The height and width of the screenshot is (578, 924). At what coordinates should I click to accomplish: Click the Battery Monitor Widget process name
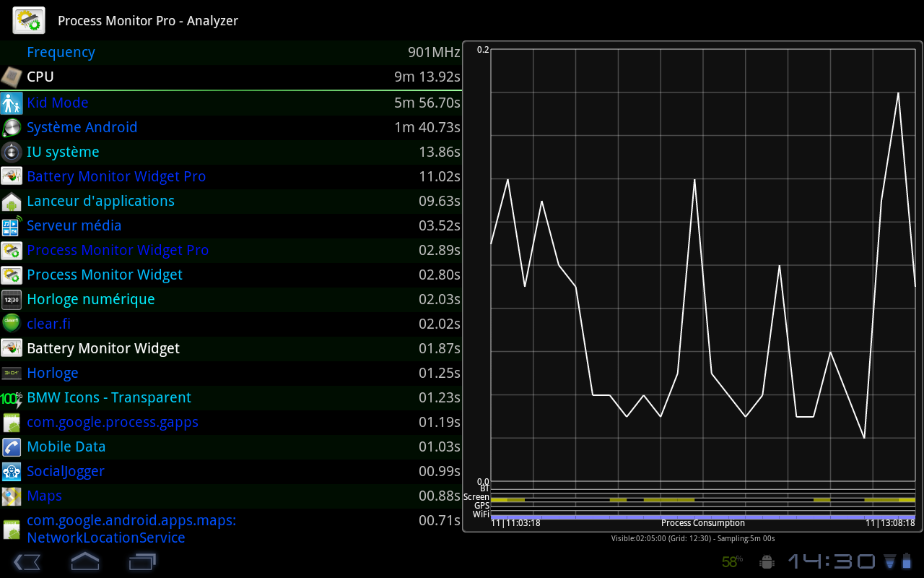pyautogui.click(x=103, y=349)
